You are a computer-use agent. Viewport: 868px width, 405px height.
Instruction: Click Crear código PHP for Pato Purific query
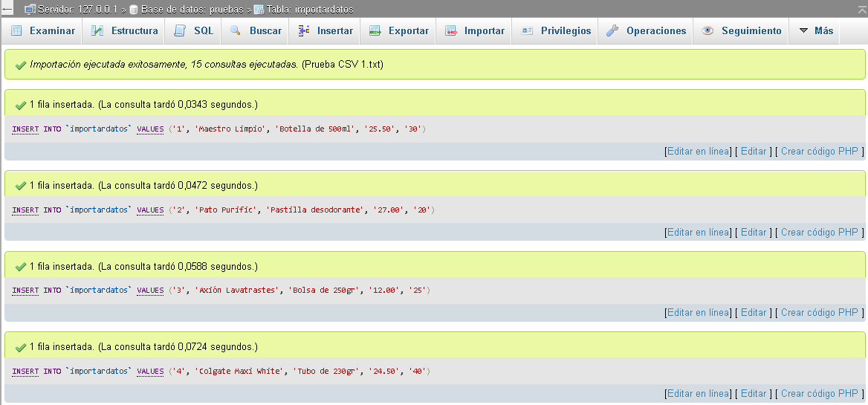click(x=819, y=233)
